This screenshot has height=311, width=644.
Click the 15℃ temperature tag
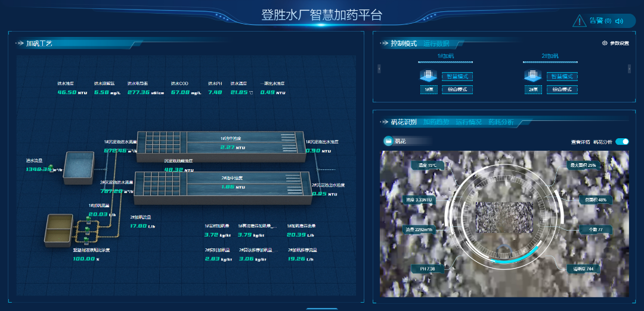pyautogui.click(x=428, y=166)
